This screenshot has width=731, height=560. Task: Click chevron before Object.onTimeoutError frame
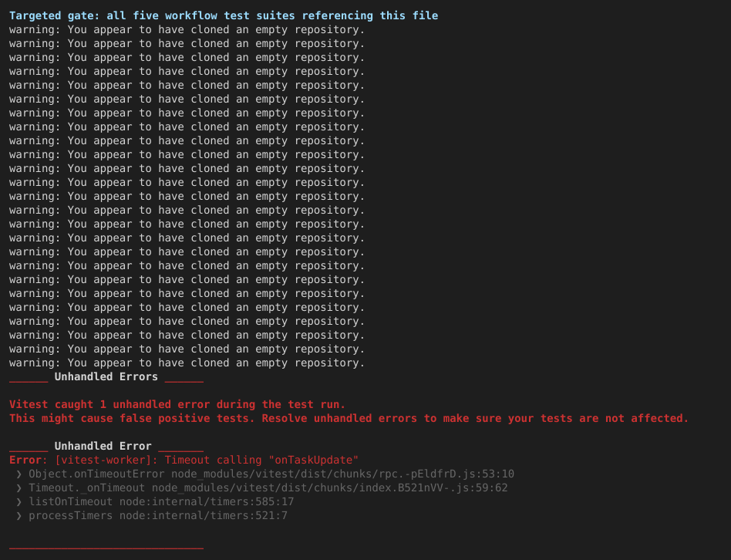click(x=19, y=474)
